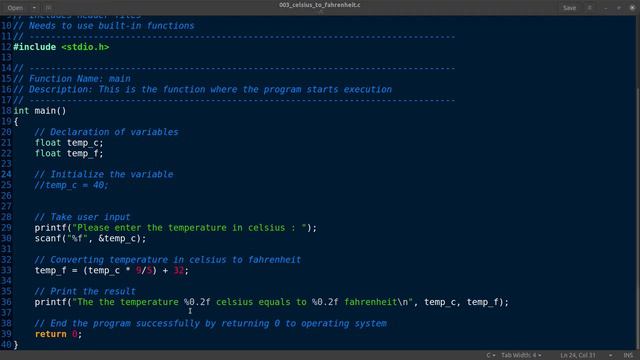Click the Ln 24, Col 31 status entry
The height and width of the screenshot is (360, 640).
pyautogui.click(x=578, y=356)
